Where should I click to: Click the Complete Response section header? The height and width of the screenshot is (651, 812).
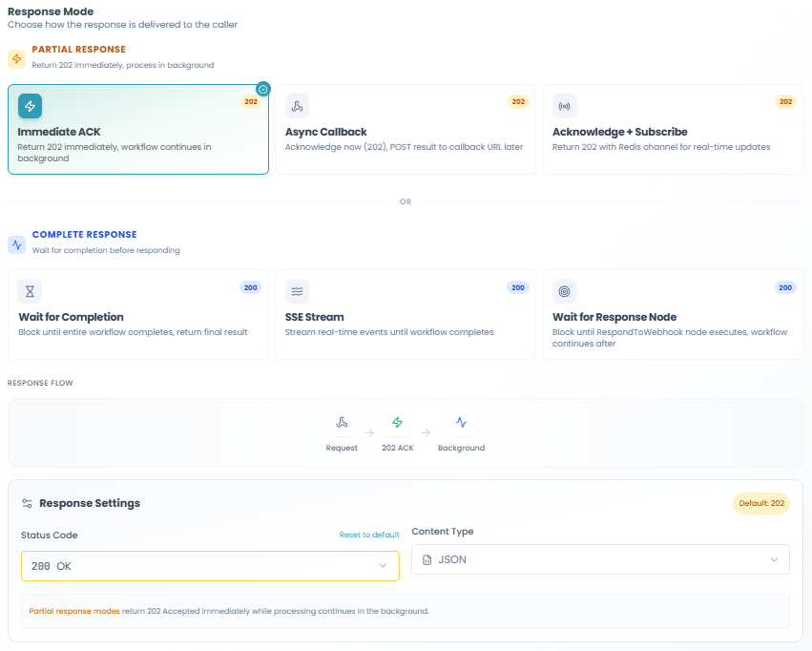pos(84,235)
